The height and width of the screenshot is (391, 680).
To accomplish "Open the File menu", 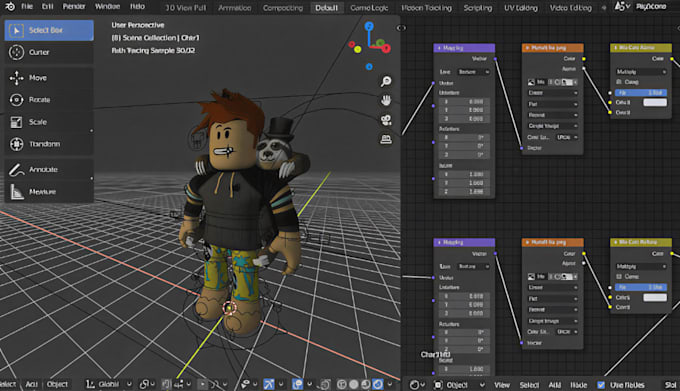I will tap(27, 7).
